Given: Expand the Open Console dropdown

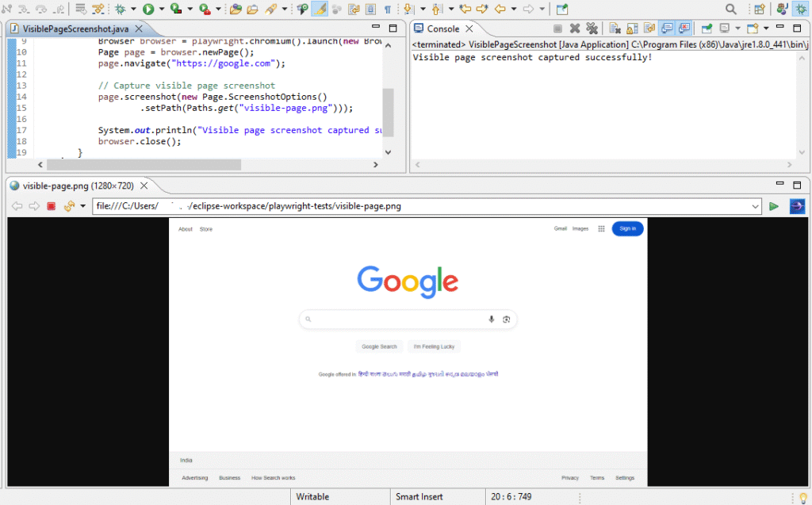Looking at the screenshot, I should (766, 28).
